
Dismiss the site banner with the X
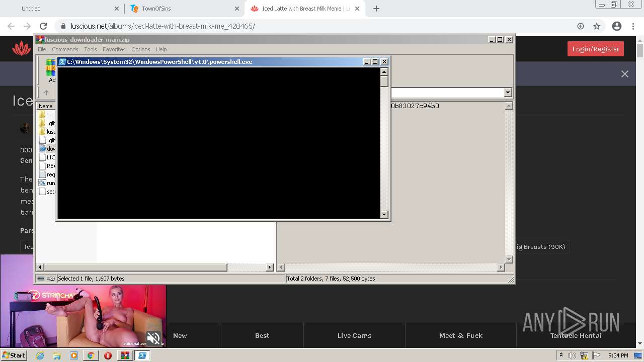click(625, 74)
